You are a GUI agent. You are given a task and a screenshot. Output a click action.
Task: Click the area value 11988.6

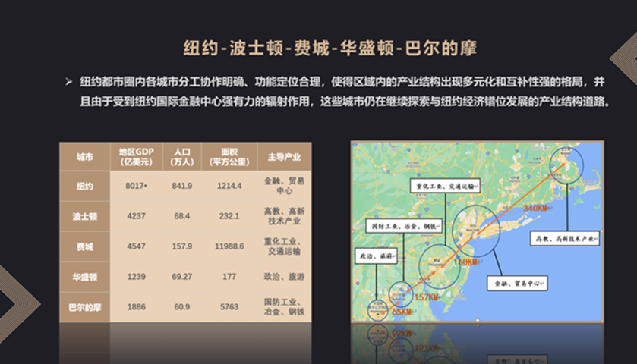229,246
